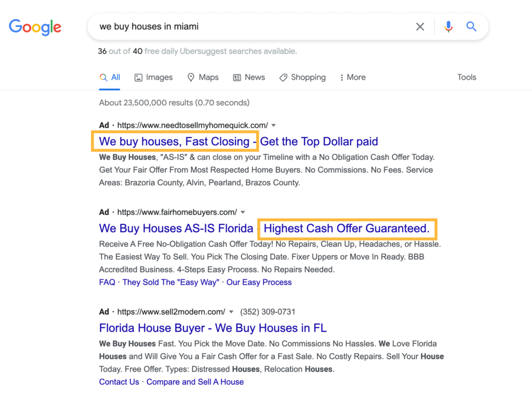
Task: Open the More search options menu
Action: [x=353, y=77]
